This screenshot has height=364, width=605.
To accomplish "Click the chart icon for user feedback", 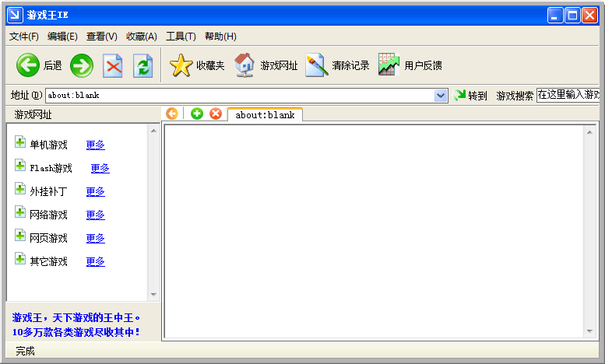I will tap(389, 65).
